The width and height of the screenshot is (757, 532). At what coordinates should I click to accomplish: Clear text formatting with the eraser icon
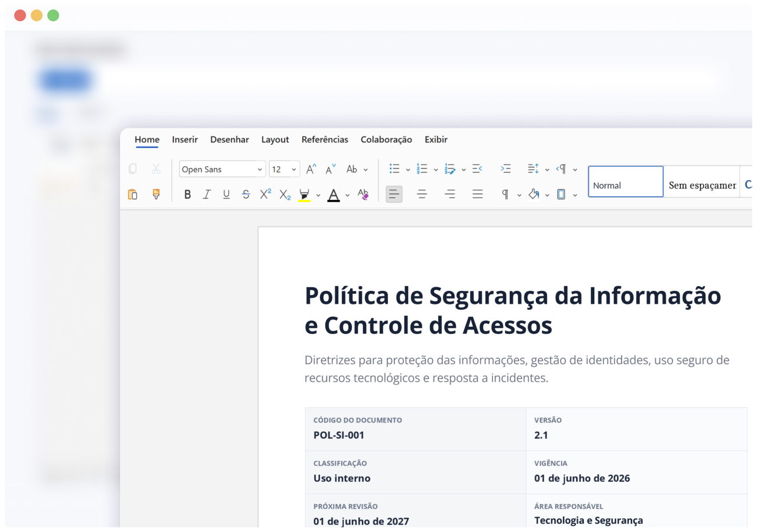coord(363,194)
